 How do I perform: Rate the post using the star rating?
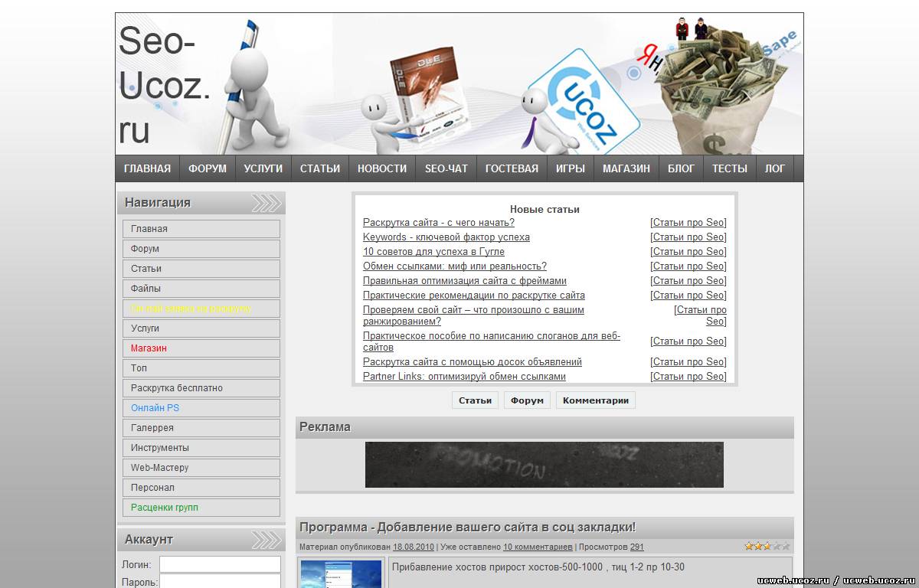click(767, 546)
